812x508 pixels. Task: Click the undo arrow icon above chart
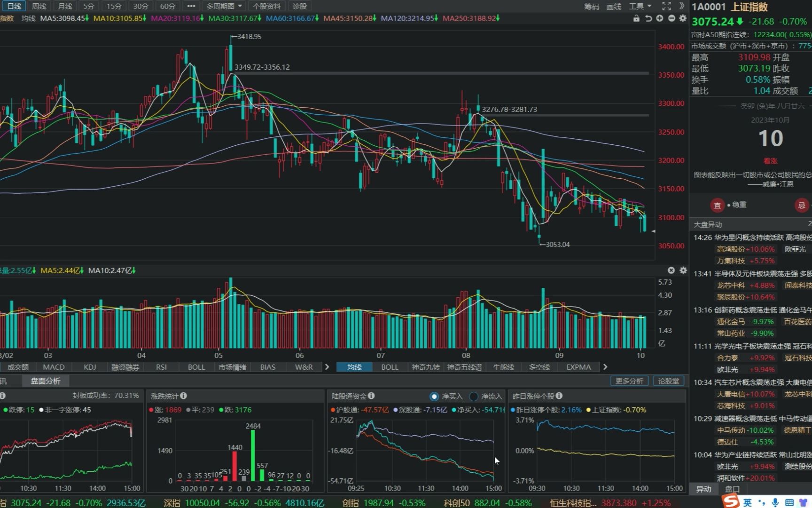coord(648,18)
